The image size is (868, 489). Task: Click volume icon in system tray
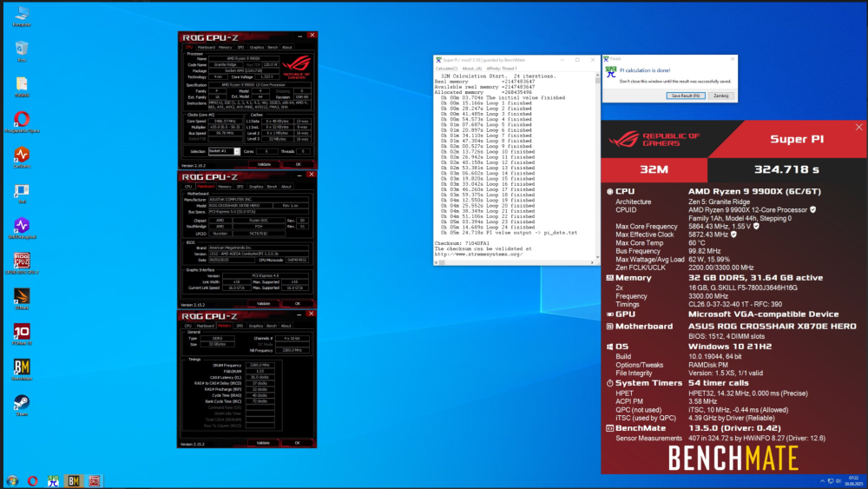[838, 480]
